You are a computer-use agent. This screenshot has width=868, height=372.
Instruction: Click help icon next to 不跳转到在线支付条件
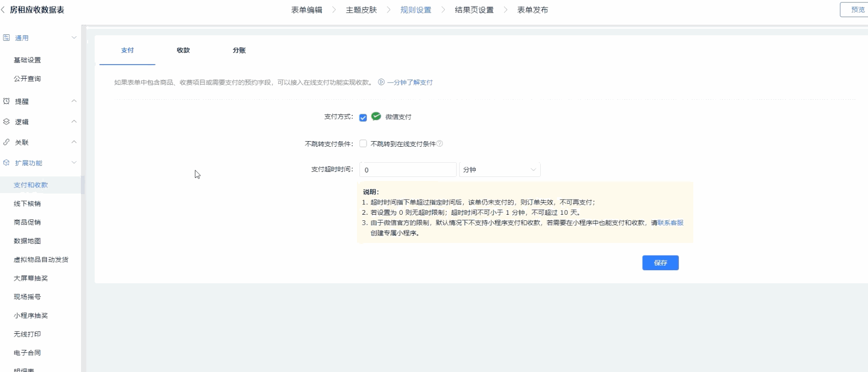(440, 144)
